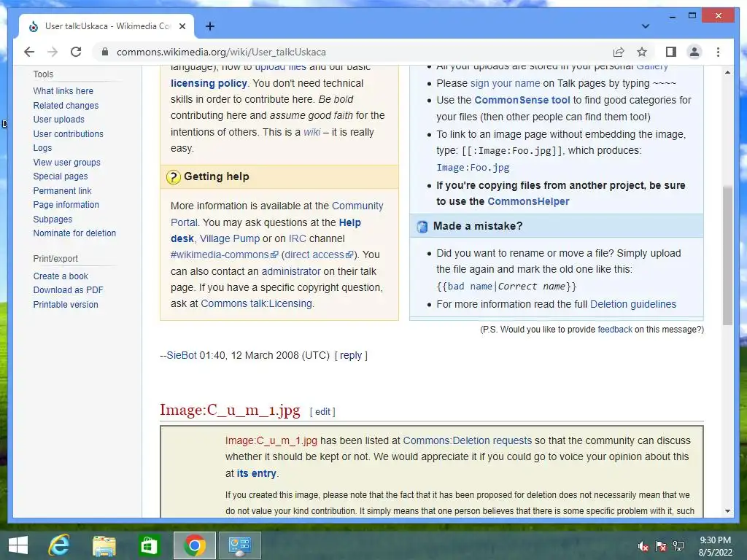Open User uploads link

[58, 120]
